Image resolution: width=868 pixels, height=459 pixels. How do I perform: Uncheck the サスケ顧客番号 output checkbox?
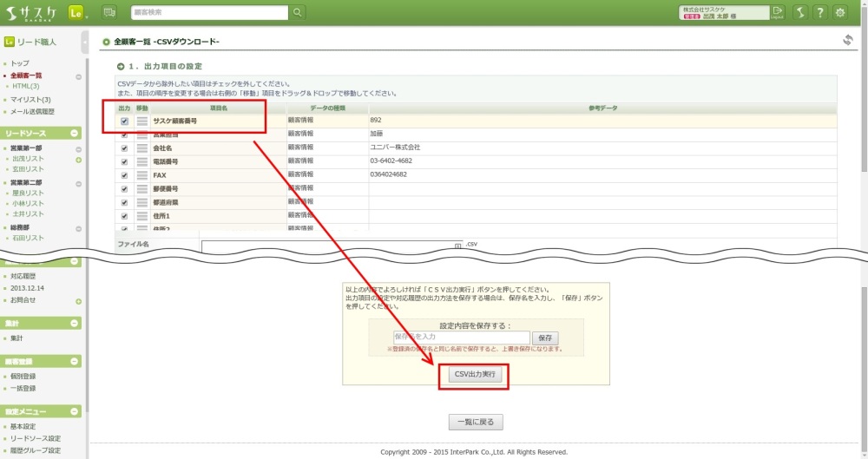coord(124,121)
